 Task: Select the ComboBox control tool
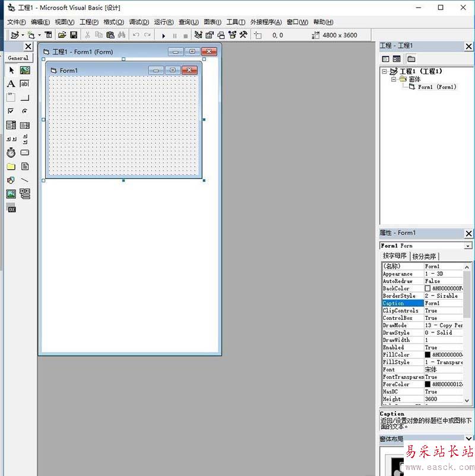tap(11, 125)
